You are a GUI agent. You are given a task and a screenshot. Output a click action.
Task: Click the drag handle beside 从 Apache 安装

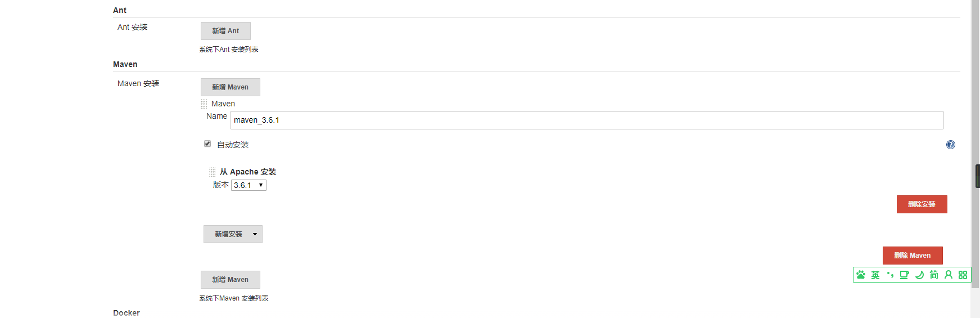click(x=213, y=172)
